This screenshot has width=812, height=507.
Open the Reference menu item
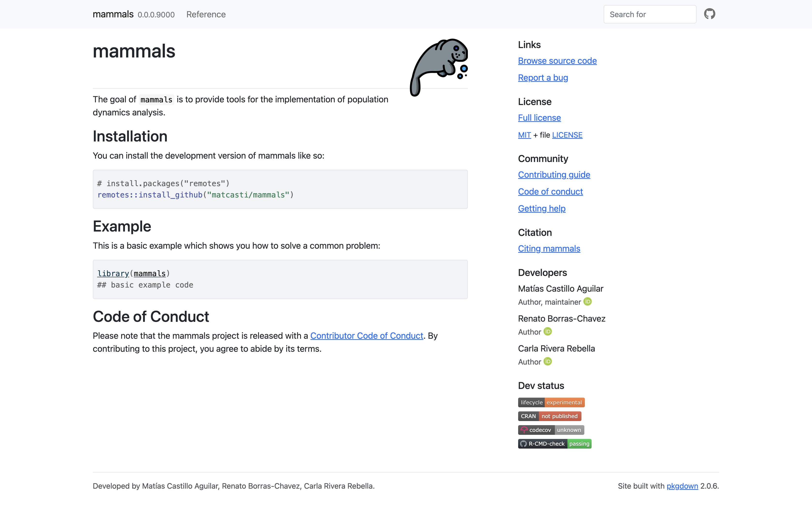click(x=206, y=14)
